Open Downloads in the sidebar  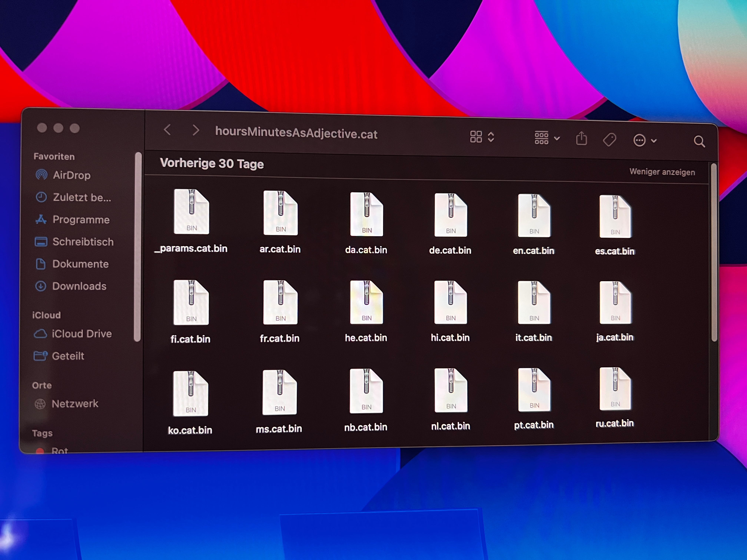click(79, 286)
